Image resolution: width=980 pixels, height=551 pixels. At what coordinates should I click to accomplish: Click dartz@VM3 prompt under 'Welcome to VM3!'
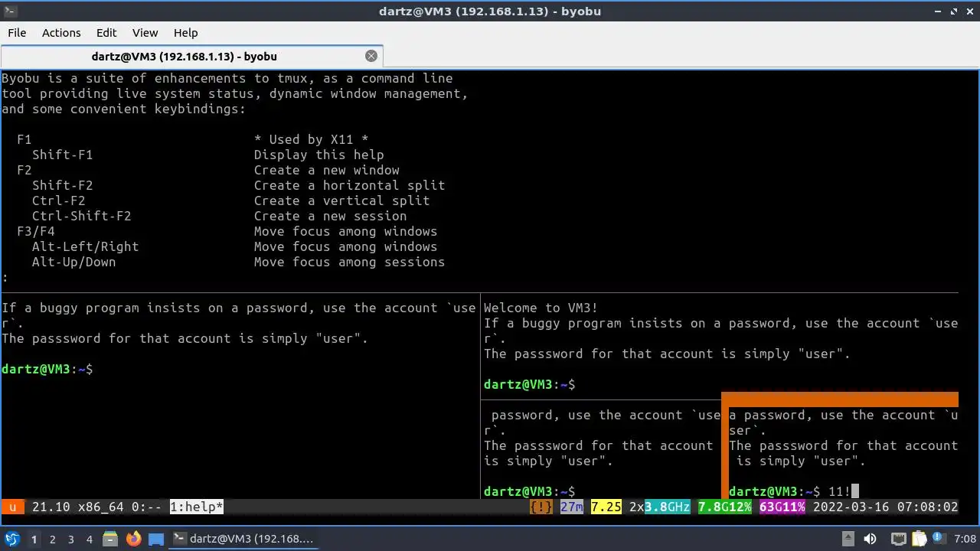click(529, 384)
